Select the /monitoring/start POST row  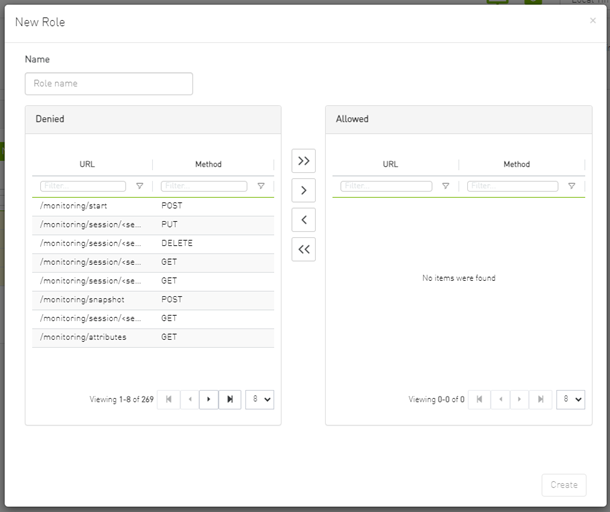pos(152,206)
